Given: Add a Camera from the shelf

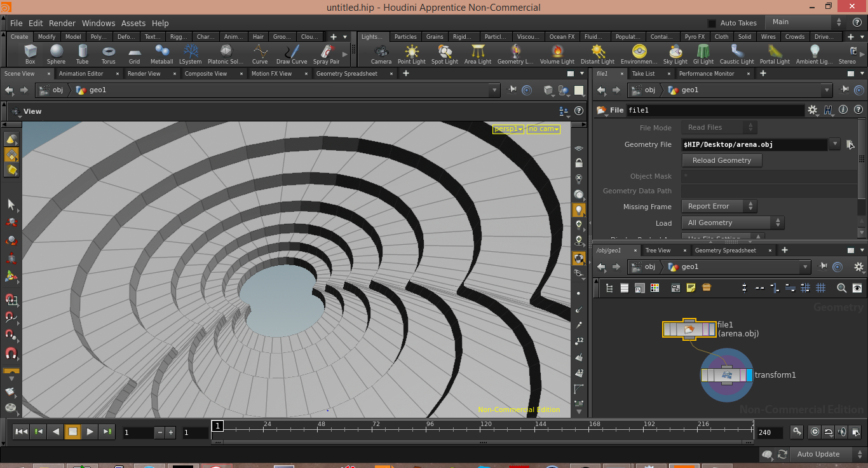Looking at the screenshot, I should [x=381, y=53].
